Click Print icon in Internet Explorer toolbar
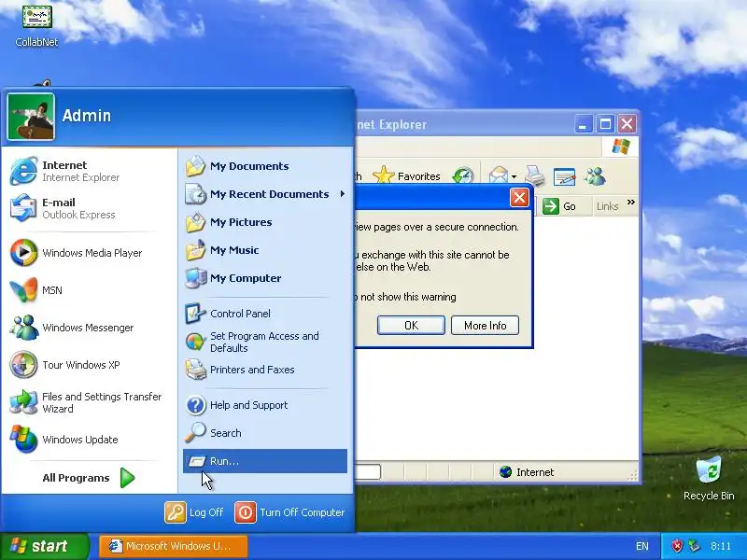Screen dimensions: 747x560 coord(535,176)
